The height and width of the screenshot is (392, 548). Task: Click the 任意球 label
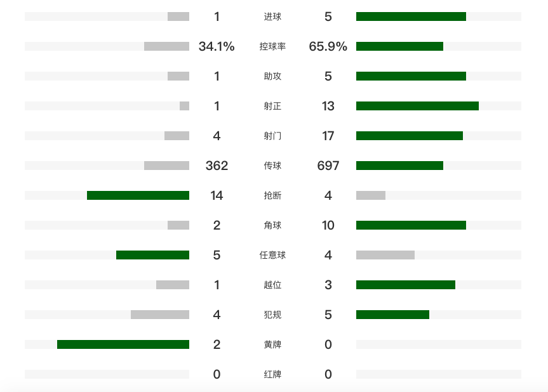click(x=272, y=255)
